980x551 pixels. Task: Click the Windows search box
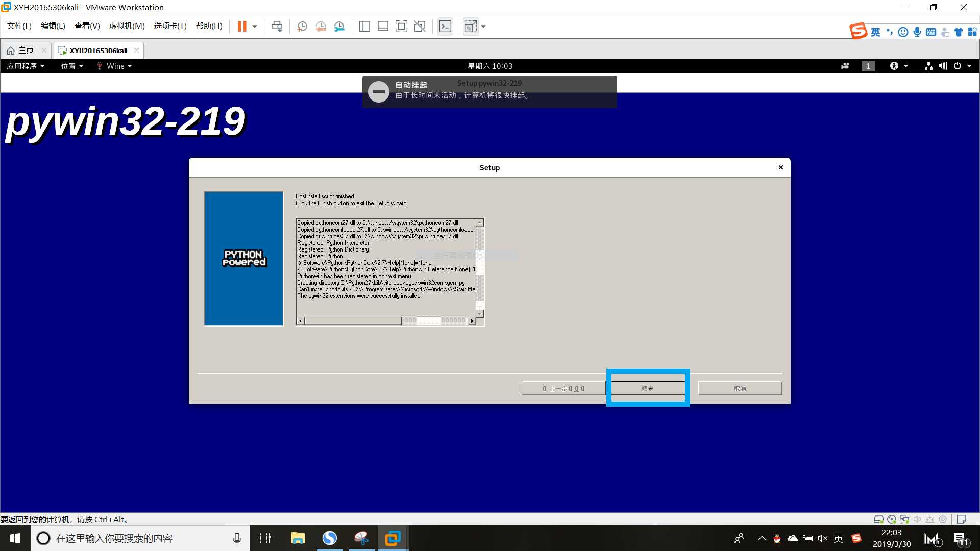click(140, 538)
